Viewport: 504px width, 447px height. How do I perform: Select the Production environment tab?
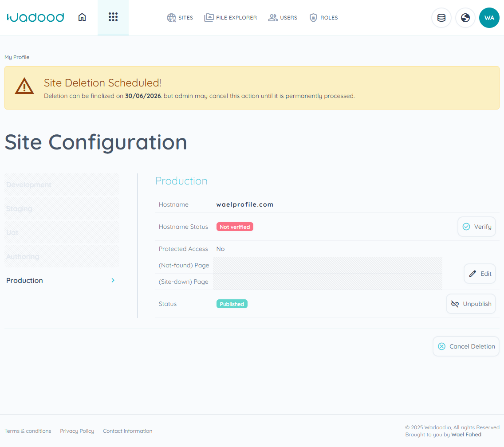[62, 281]
